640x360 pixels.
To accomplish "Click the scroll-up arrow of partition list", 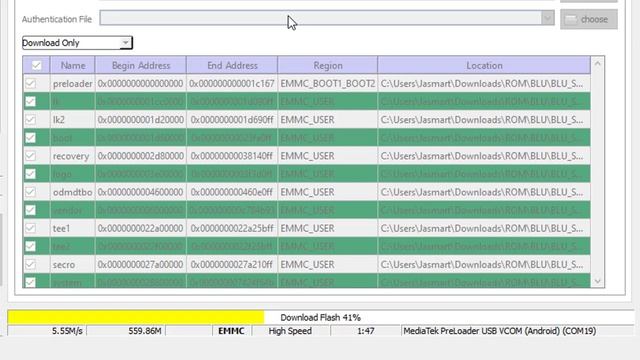I will 598,64.
